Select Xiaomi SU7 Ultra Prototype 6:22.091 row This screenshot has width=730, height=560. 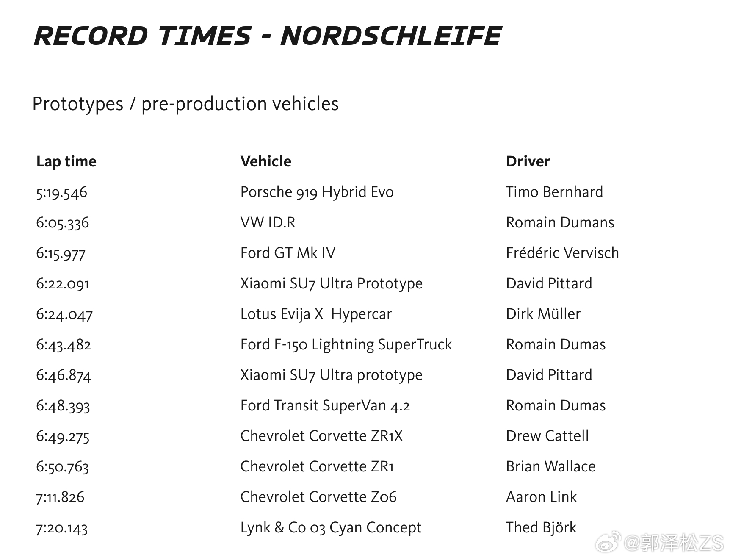coord(331,283)
